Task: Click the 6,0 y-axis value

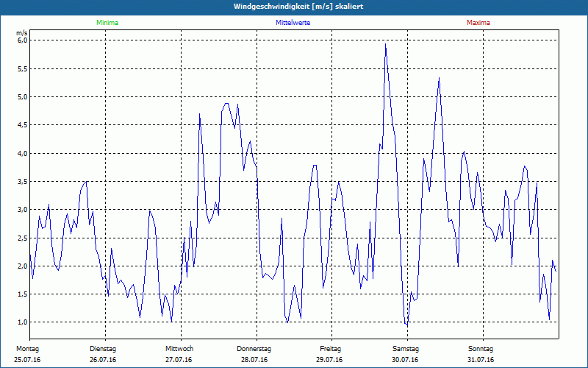Action: point(23,40)
